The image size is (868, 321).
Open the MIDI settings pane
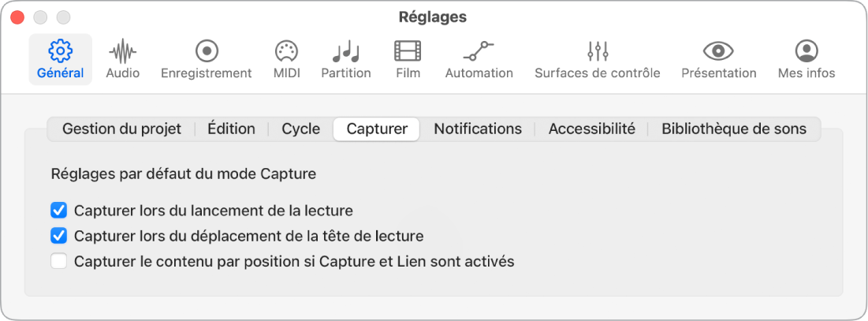coord(285,52)
